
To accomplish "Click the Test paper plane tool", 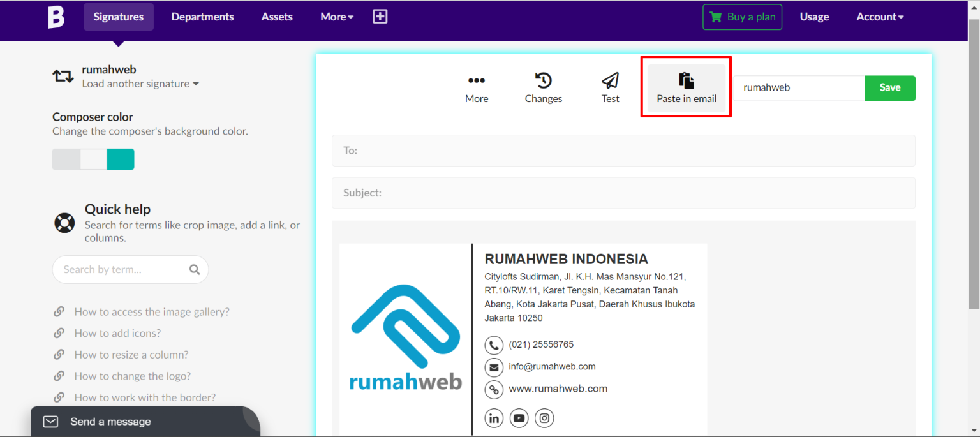I will point(611,88).
